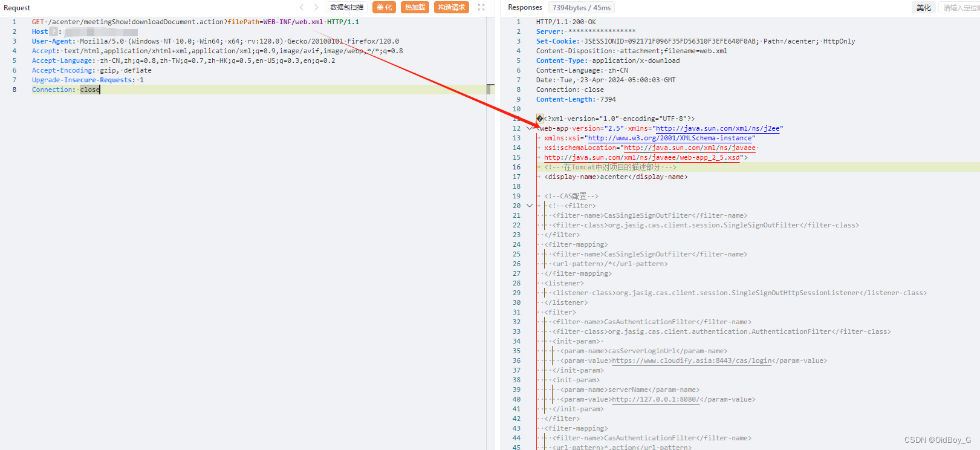Click the request editor scrollbar marker
Image resolution: width=980 pixels, height=450 pixels.
(x=490, y=90)
